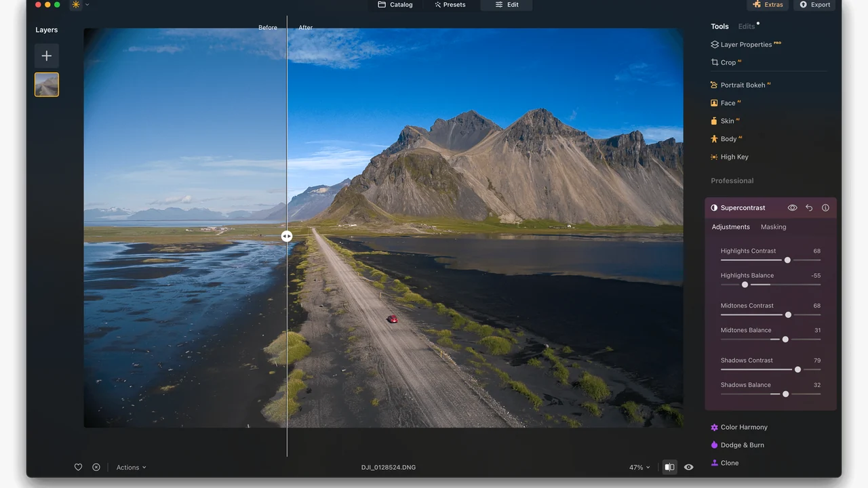
Task: Click the Highlights Balance value -55
Action: point(816,276)
